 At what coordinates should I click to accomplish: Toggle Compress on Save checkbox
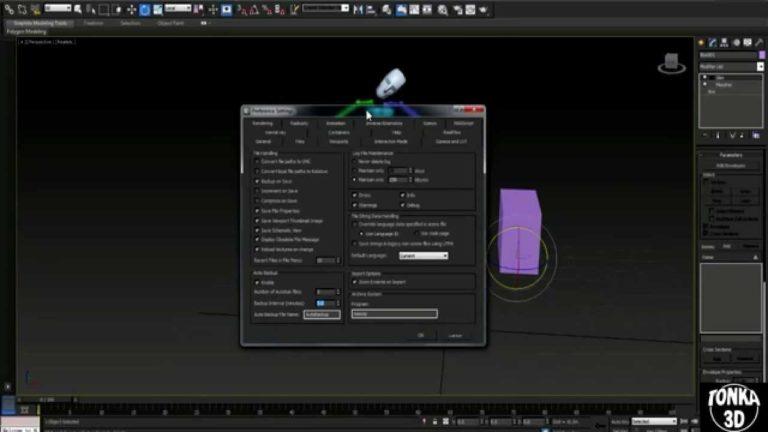click(x=257, y=201)
